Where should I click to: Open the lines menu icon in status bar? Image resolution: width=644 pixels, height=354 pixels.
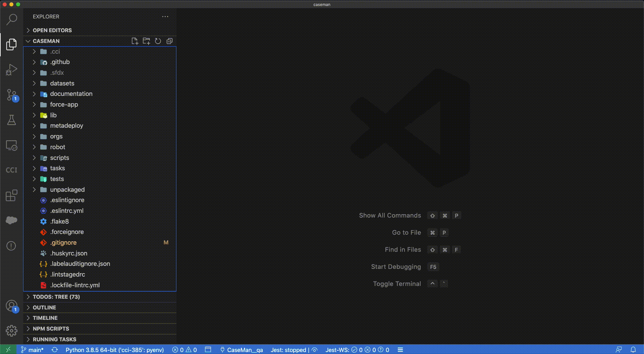pyautogui.click(x=400, y=350)
